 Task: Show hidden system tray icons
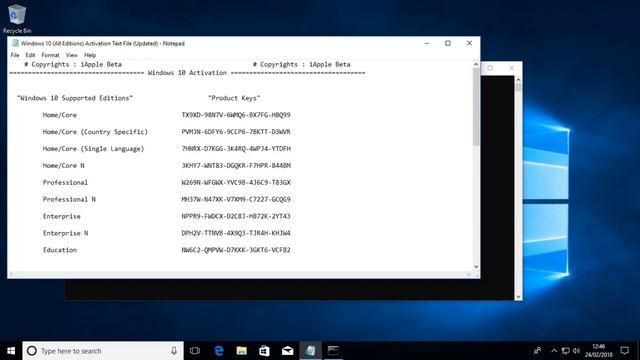point(554,351)
